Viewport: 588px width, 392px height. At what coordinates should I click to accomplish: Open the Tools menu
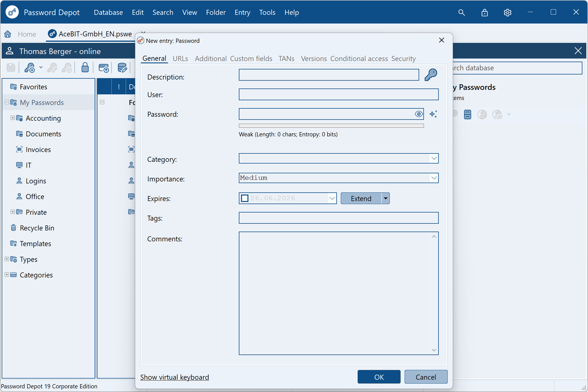pos(267,13)
